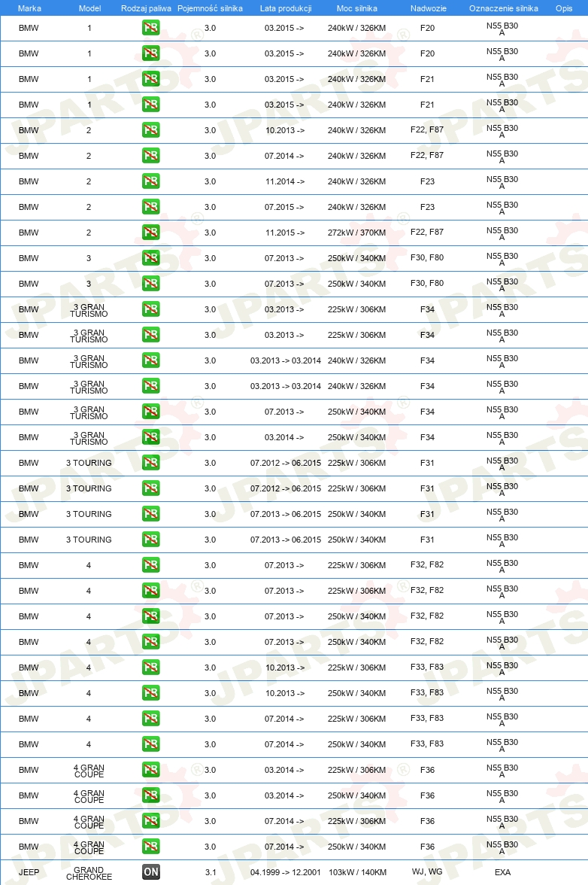
Task: Select petrol icon in 07.2015 F23 row
Action: (150, 206)
